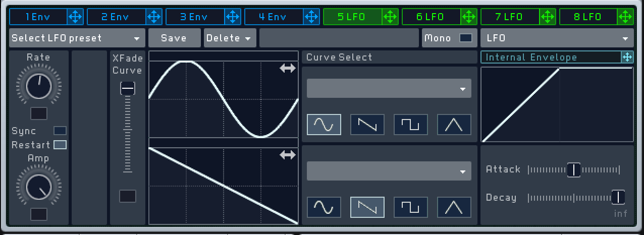Click the 2 Env modulation drag handle icon
The image size is (644, 235).
[x=153, y=17]
